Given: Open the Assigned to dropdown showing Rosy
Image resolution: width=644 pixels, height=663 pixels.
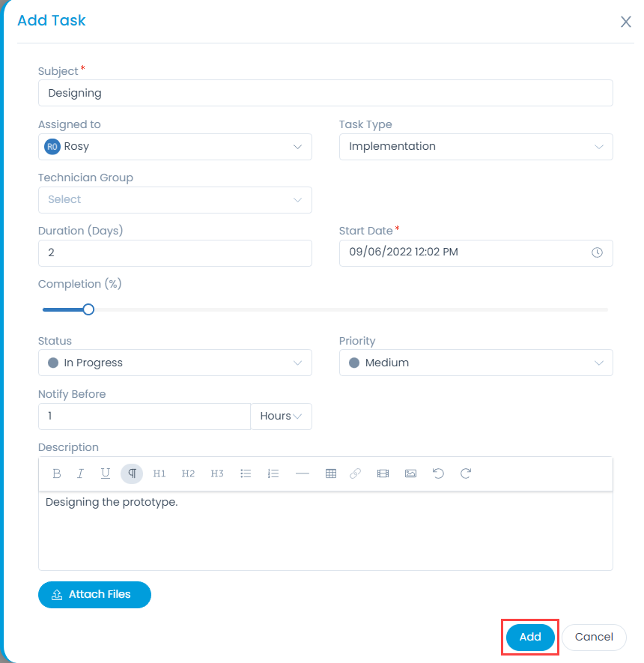Looking at the screenshot, I should (175, 147).
